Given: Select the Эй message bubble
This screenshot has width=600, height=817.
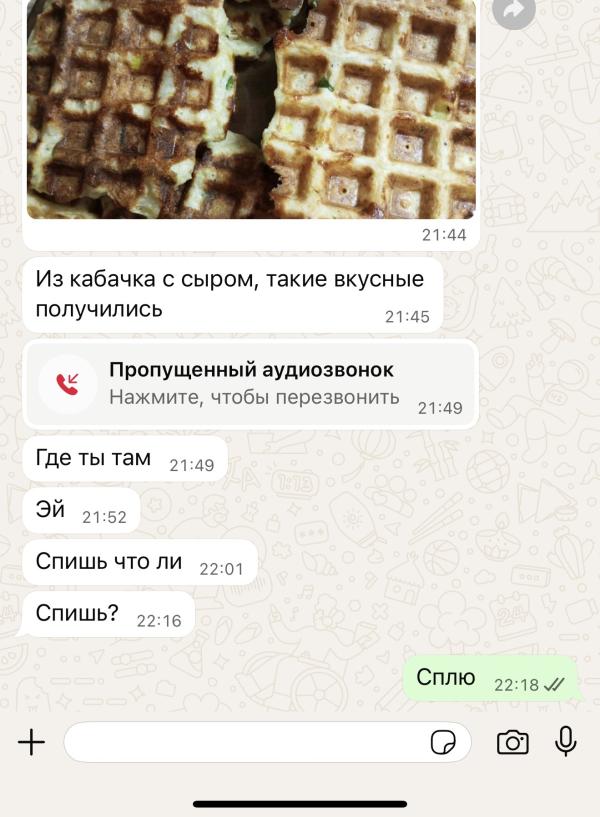Looking at the screenshot, I should tap(81, 511).
